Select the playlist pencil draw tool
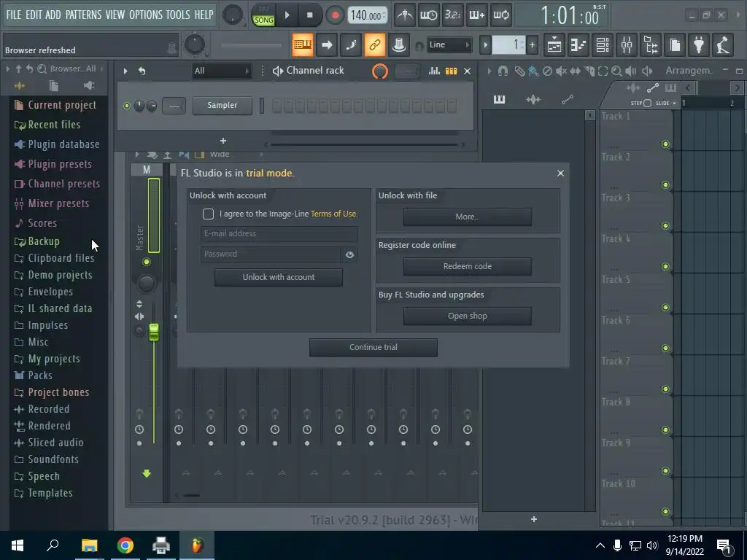This screenshot has width=747, height=560. click(519, 71)
